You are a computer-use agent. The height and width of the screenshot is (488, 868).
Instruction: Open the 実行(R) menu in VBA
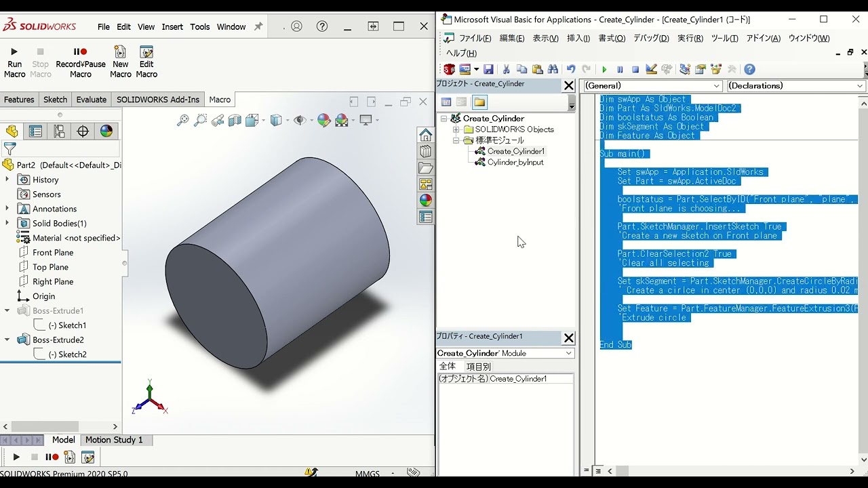pos(690,39)
